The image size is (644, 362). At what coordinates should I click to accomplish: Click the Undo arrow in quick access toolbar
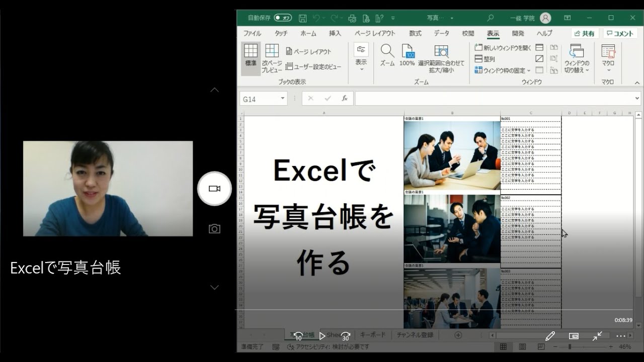[x=316, y=18]
